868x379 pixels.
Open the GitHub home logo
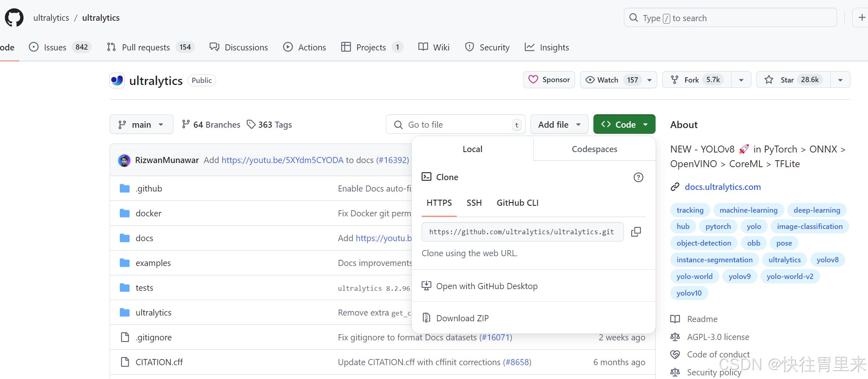point(14,18)
